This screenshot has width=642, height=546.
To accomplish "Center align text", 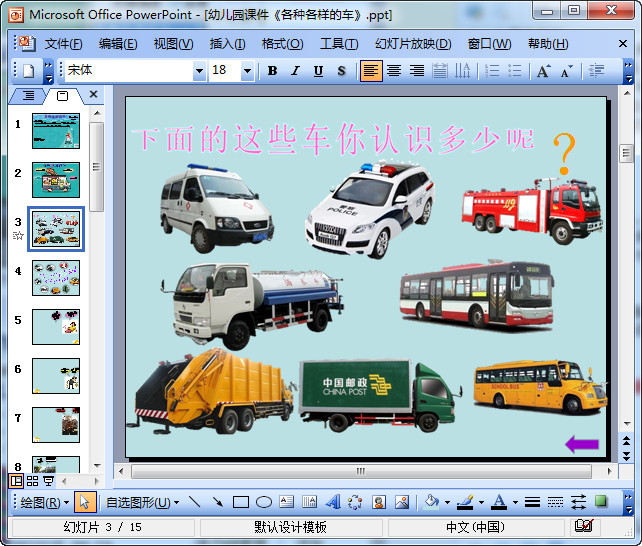I will coord(394,71).
